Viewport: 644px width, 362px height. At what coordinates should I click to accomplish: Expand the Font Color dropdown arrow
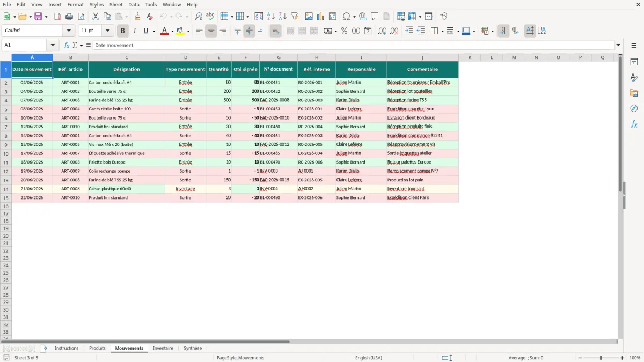172,31
